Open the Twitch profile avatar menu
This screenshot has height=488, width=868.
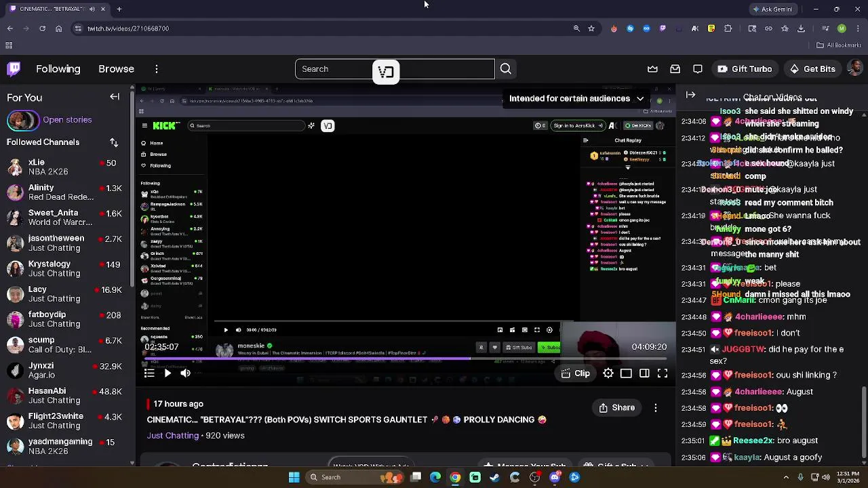click(856, 69)
